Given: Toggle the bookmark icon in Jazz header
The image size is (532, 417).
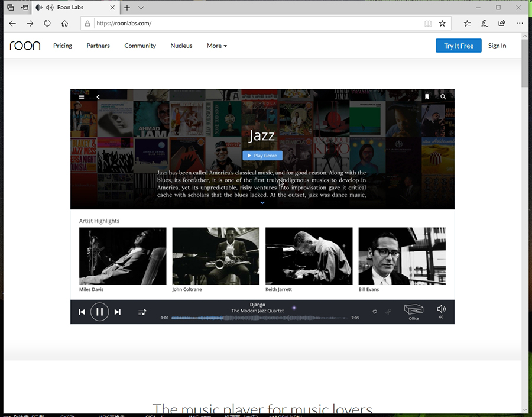Looking at the screenshot, I should pos(426,97).
